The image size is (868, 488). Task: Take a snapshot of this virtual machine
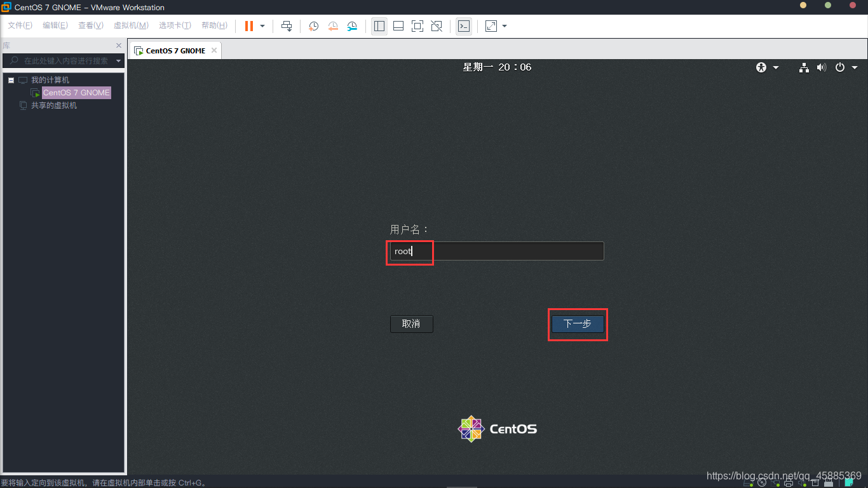coord(314,26)
